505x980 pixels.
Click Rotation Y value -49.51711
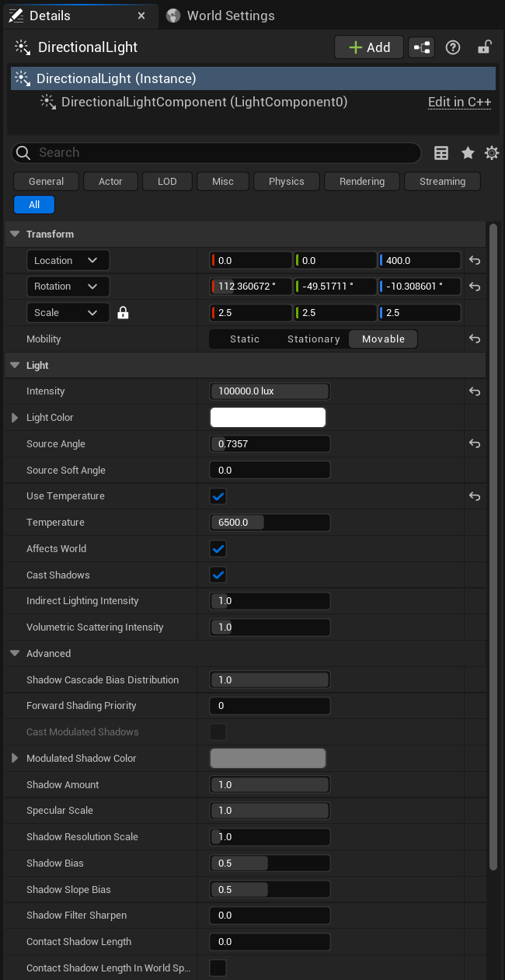click(336, 287)
